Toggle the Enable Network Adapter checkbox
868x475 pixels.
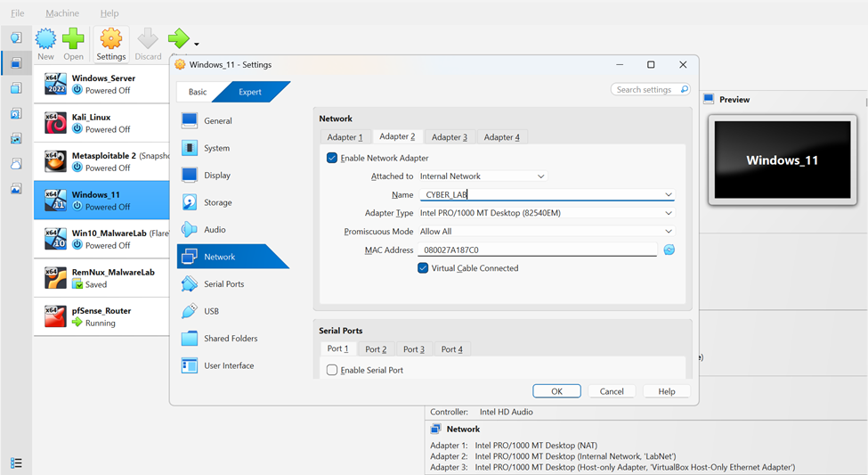332,158
